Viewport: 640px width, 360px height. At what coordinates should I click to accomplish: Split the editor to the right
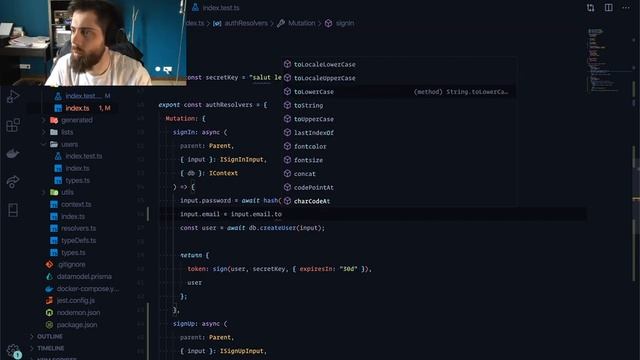pyautogui.click(x=609, y=8)
